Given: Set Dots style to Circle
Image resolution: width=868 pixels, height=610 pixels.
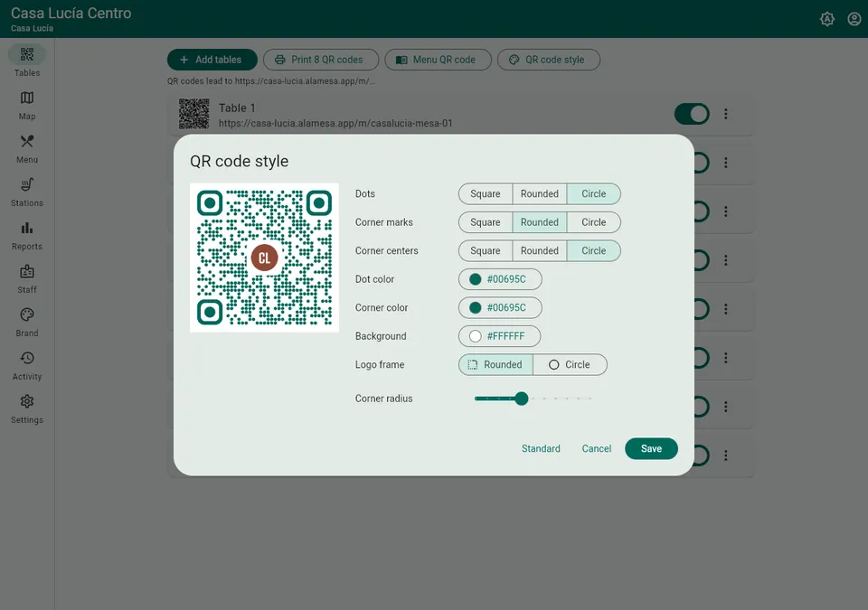Looking at the screenshot, I should coord(593,193).
